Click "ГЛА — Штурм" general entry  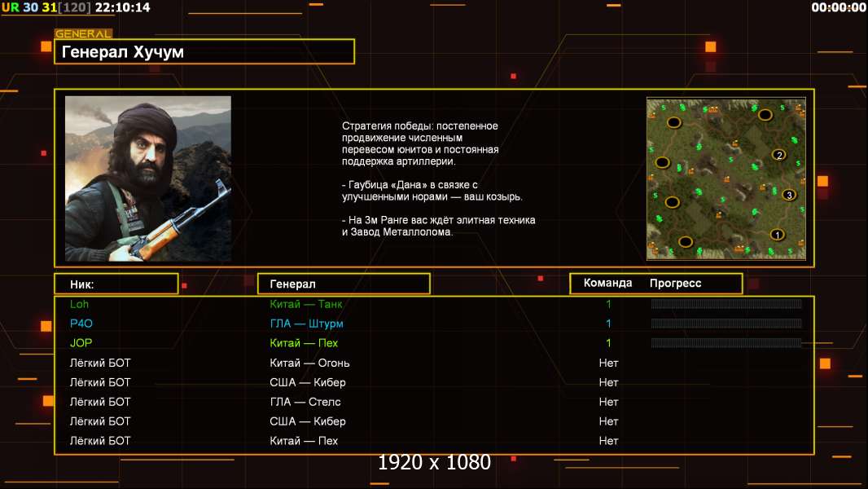(x=306, y=324)
